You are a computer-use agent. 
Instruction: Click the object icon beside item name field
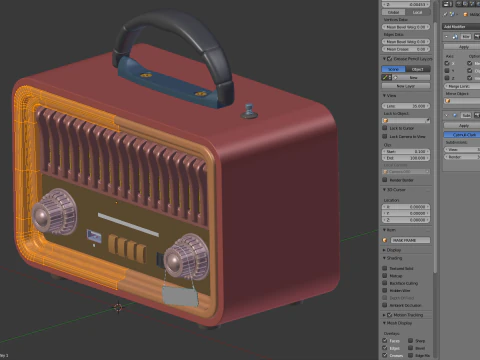click(x=385, y=240)
